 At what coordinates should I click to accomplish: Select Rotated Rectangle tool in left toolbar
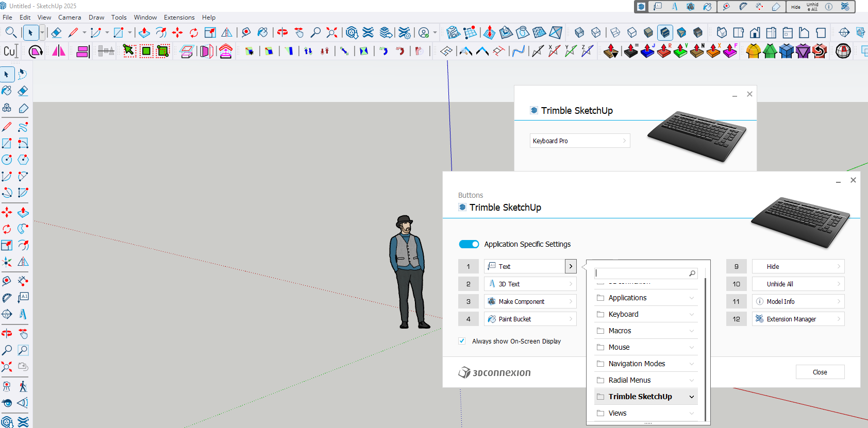point(23,143)
